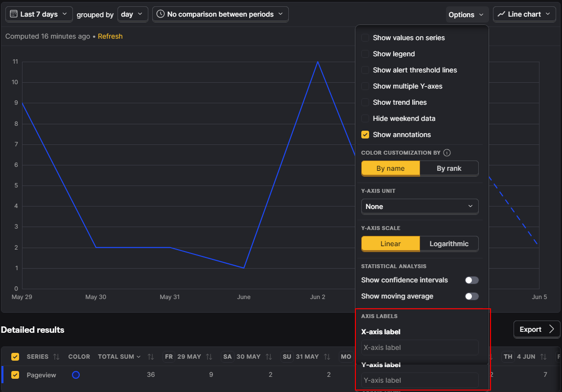Toggle Show confidence intervals switch

472,280
